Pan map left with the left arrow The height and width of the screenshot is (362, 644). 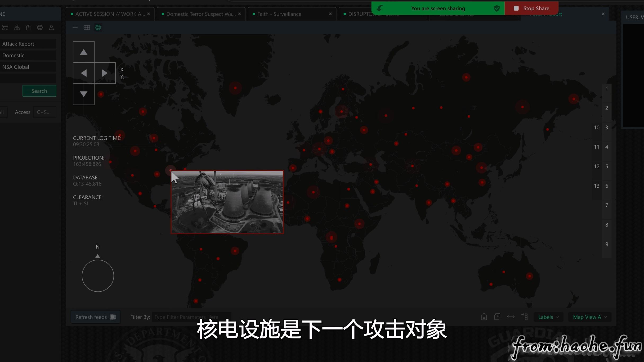click(84, 73)
